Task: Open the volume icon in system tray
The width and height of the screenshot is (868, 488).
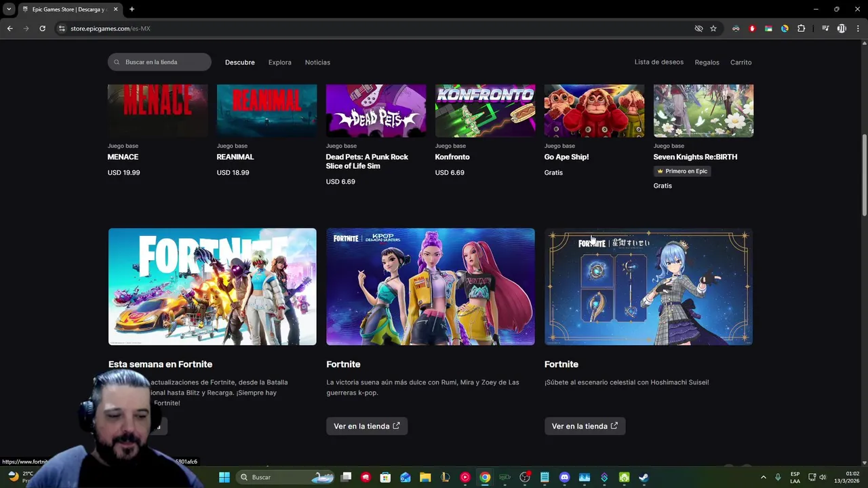Action: (822, 477)
